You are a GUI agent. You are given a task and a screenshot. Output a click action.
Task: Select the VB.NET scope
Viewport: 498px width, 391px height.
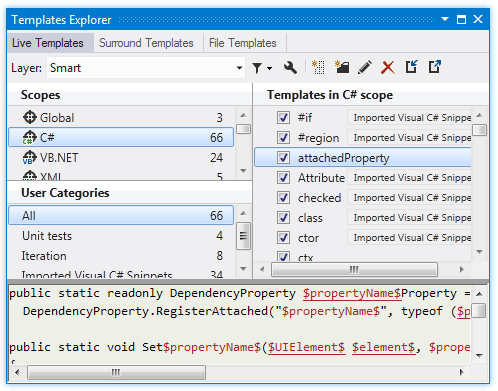[121, 158]
